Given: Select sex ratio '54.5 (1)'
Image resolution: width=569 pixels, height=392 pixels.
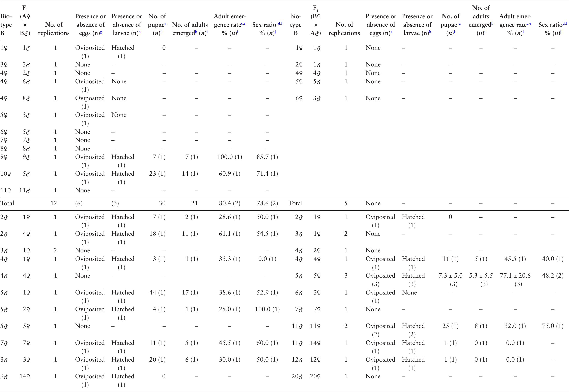Looking at the screenshot, I should point(267,234).
